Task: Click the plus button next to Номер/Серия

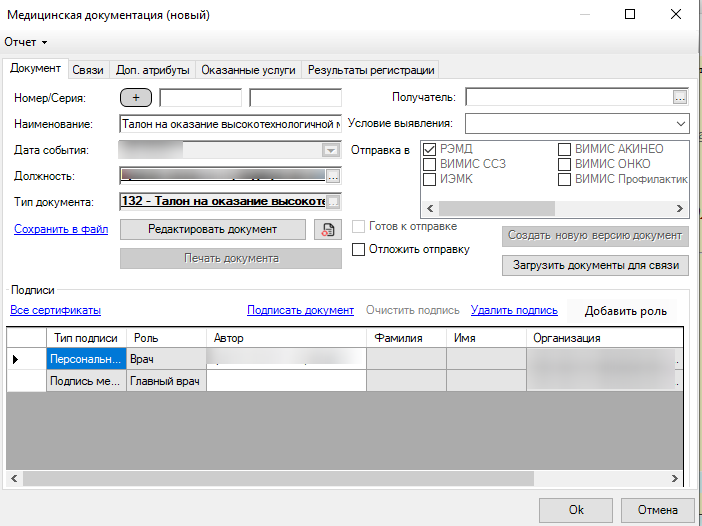Action: coord(136,98)
